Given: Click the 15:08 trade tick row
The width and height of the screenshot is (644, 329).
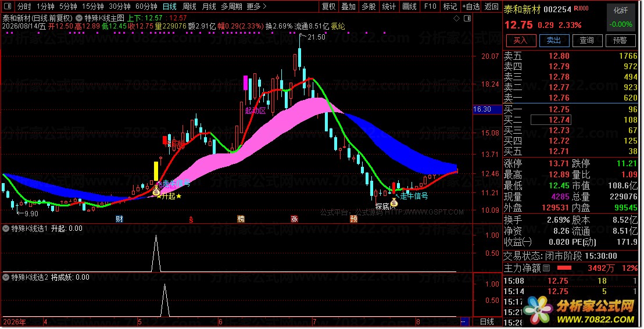Looking at the screenshot, I should pyautogui.click(x=571, y=281).
